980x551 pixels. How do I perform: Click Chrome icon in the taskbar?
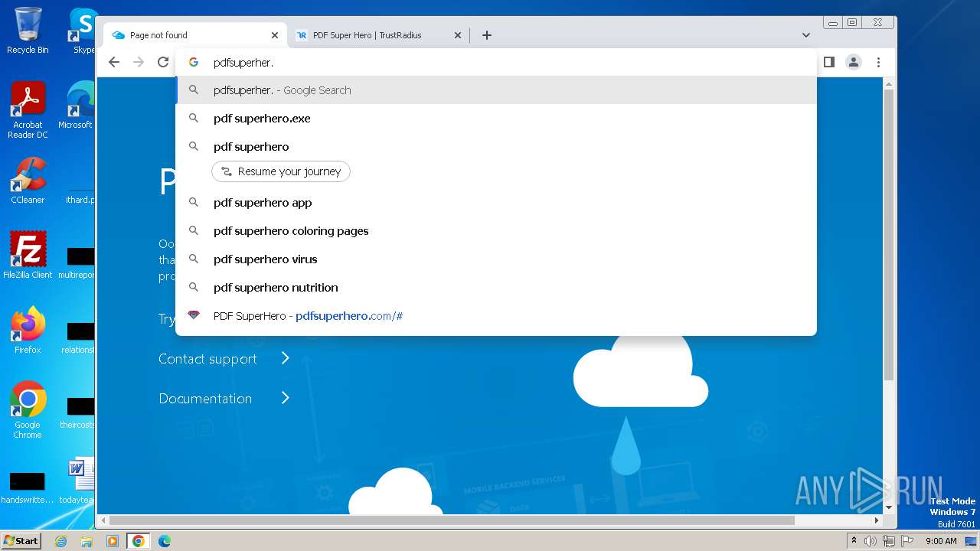pos(139,541)
